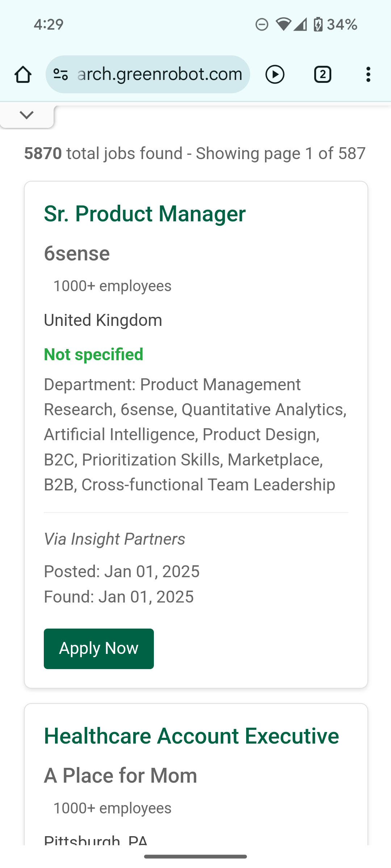Screen dimensions: 391x868
Task: Click Apply Now for the 6sense job
Action: 99,649
